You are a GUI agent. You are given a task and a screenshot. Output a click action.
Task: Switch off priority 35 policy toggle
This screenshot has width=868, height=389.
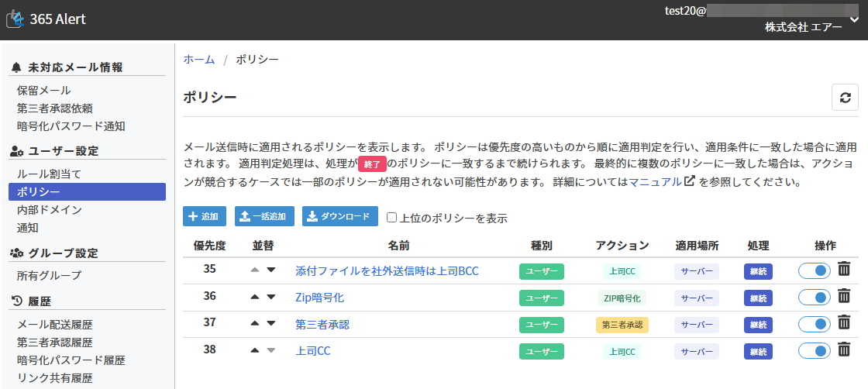pos(814,270)
